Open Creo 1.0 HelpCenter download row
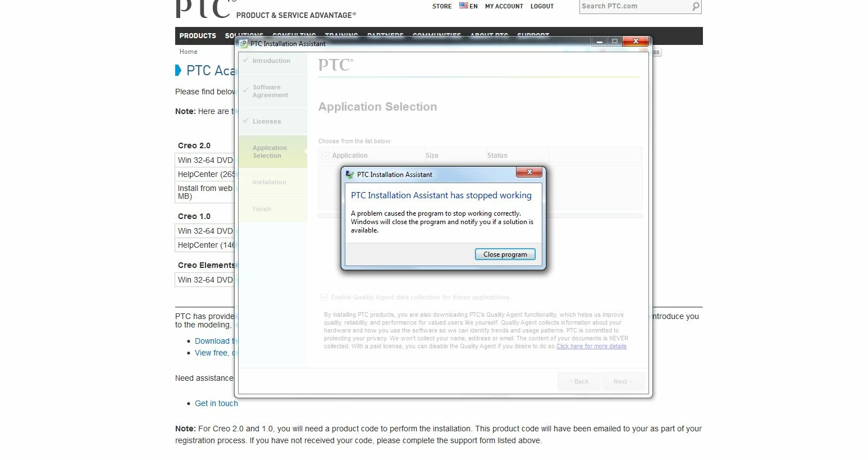Screen dimensions: 868x460 click(205, 245)
